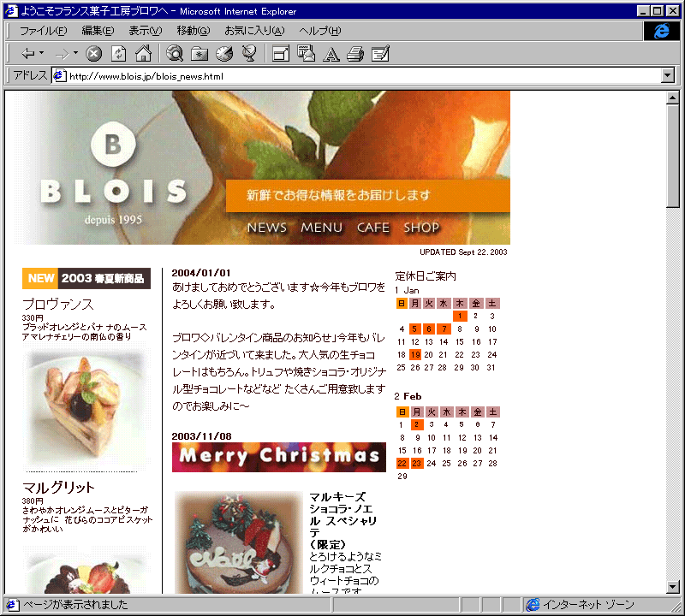Open the ファイル(F) menu

point(44,31)
